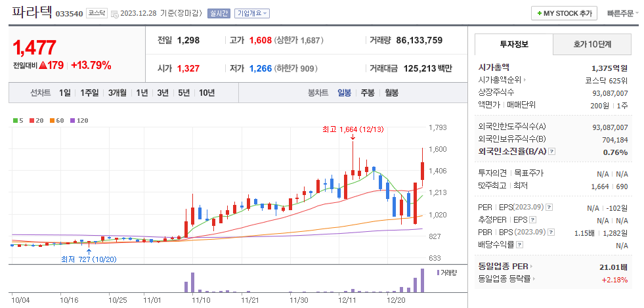Select the 1일 line chart period
The image size is (644, 308).
tap(64, 93)
